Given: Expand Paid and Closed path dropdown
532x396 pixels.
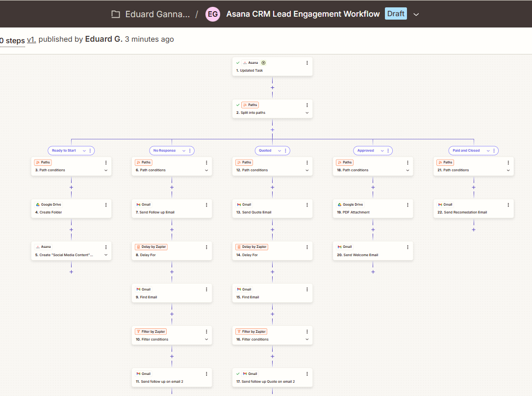Looking at the screenshot, I should point(488,151).
